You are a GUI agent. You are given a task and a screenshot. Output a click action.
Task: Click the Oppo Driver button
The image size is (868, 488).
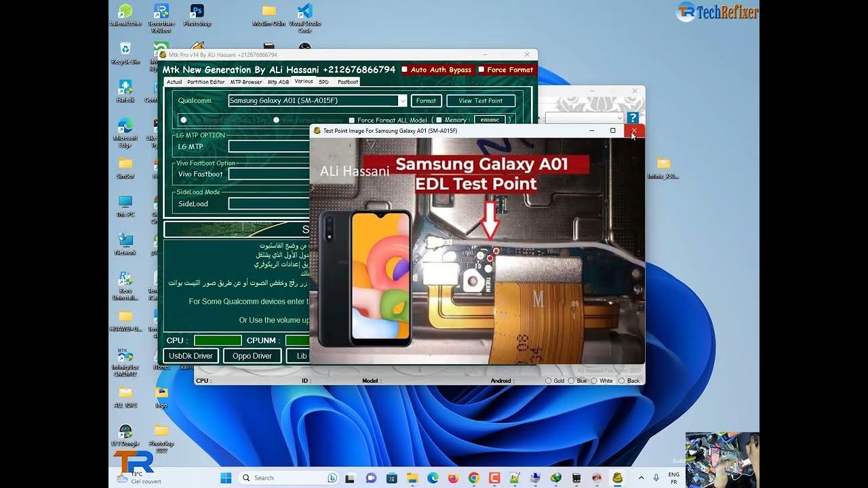coord(252,356)
